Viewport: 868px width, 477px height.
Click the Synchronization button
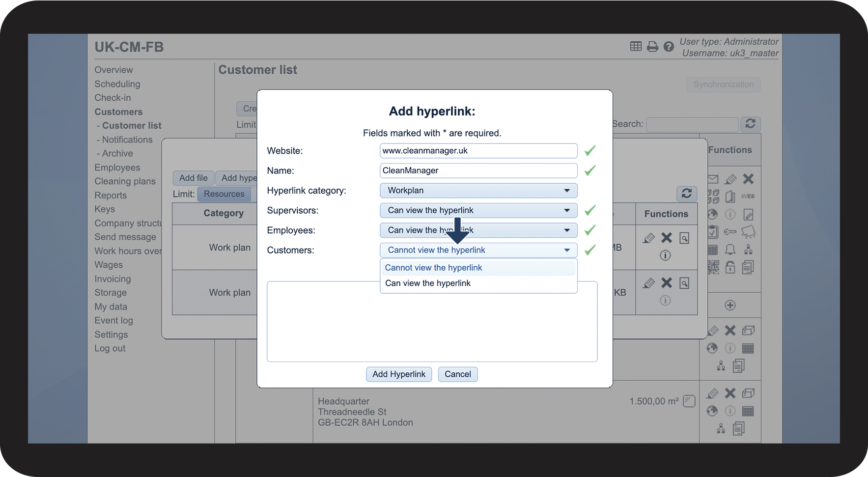pyautogui.click(x=723, y=84)
